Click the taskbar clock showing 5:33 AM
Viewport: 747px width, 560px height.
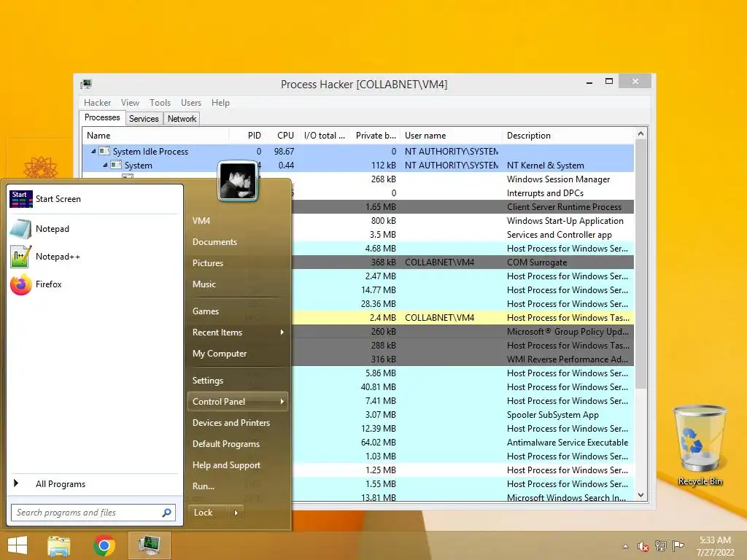pos(715,546)
